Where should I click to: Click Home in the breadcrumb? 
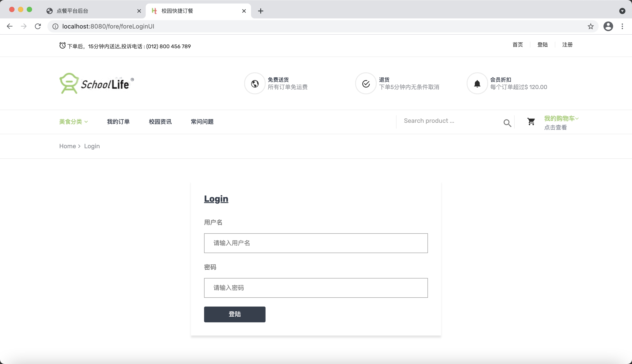click(x=68, y=146)
